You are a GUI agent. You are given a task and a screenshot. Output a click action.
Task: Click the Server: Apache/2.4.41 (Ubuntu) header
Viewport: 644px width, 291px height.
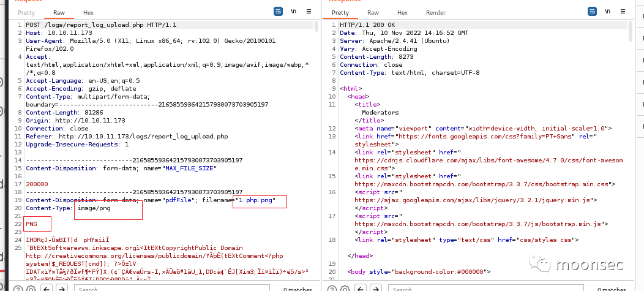click(395, 41)
